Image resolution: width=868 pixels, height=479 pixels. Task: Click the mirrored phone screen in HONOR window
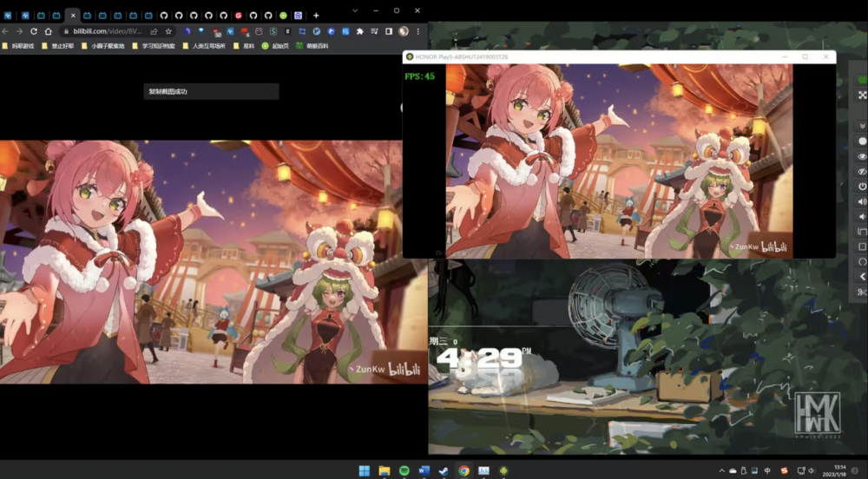[619, 161]
